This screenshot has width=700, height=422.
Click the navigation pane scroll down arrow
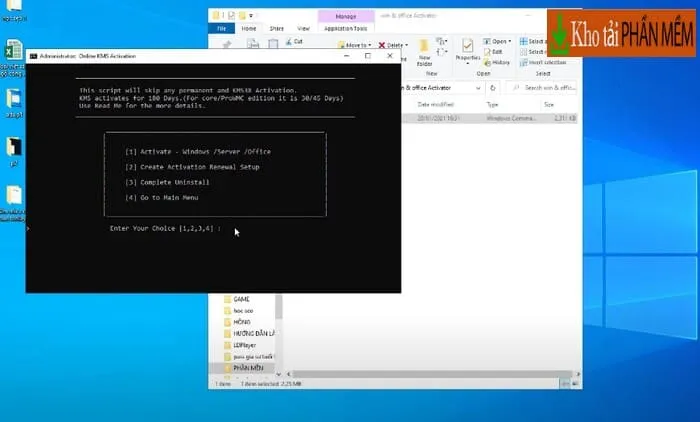coord(279,374)
